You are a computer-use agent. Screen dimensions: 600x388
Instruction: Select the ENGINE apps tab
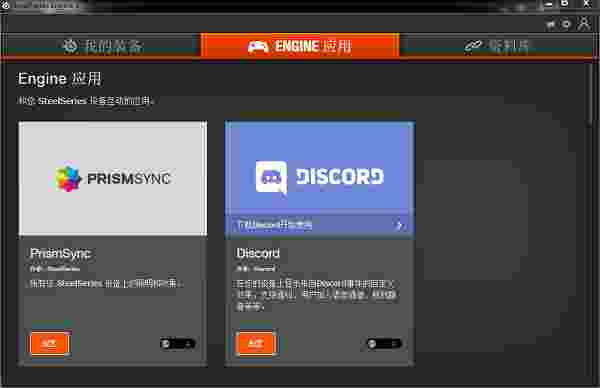tap(300, 46)
